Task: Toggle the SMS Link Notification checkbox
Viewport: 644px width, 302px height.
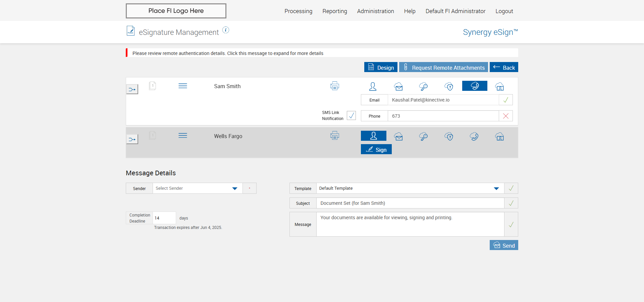Action: 351,115
